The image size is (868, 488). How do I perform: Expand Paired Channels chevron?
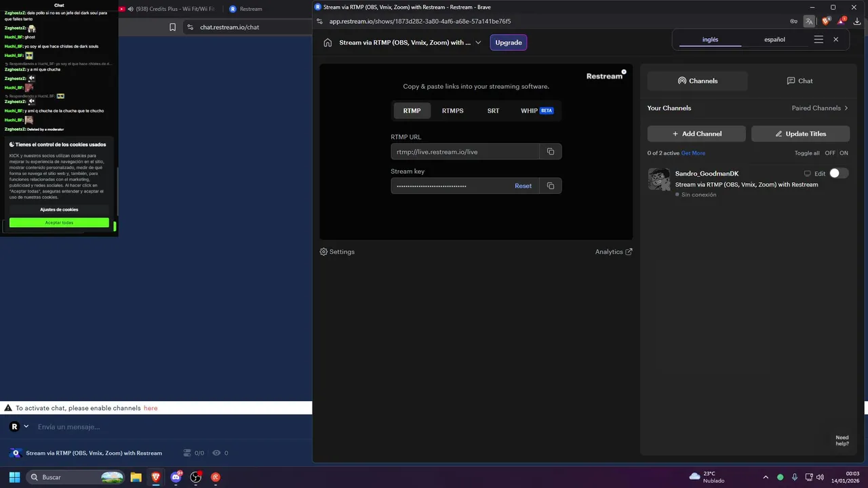(x=846, y=108)
